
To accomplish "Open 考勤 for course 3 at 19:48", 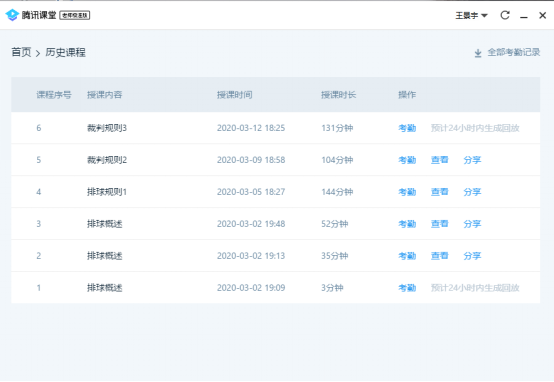I will [407, 224].
